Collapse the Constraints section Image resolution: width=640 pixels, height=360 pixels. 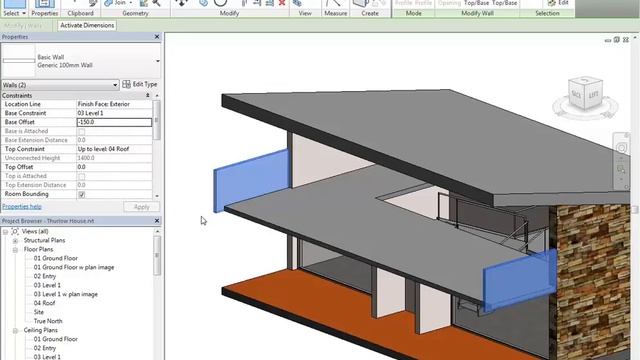pos(148,96)
